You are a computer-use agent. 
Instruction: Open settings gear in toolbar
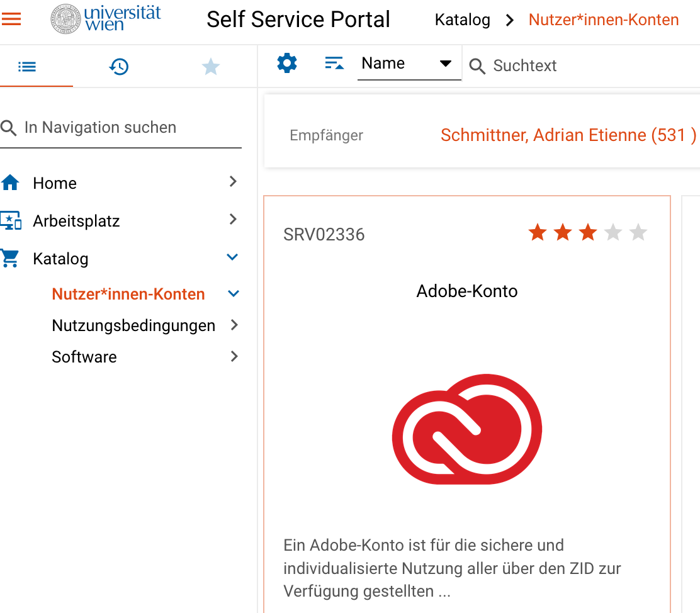287,63
